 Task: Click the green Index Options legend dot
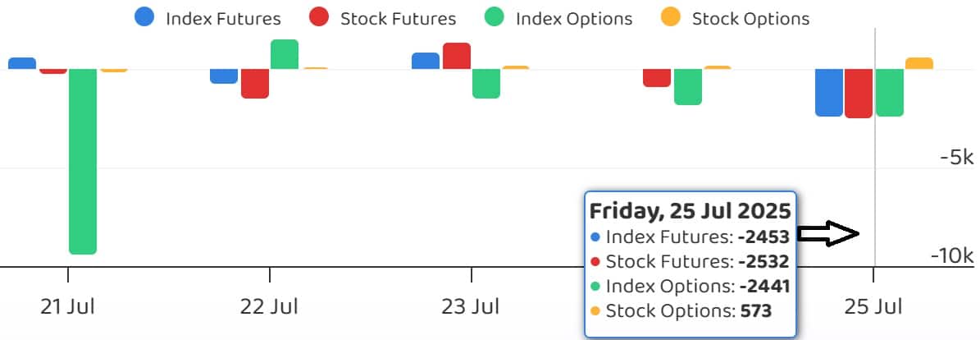[495, 18]
